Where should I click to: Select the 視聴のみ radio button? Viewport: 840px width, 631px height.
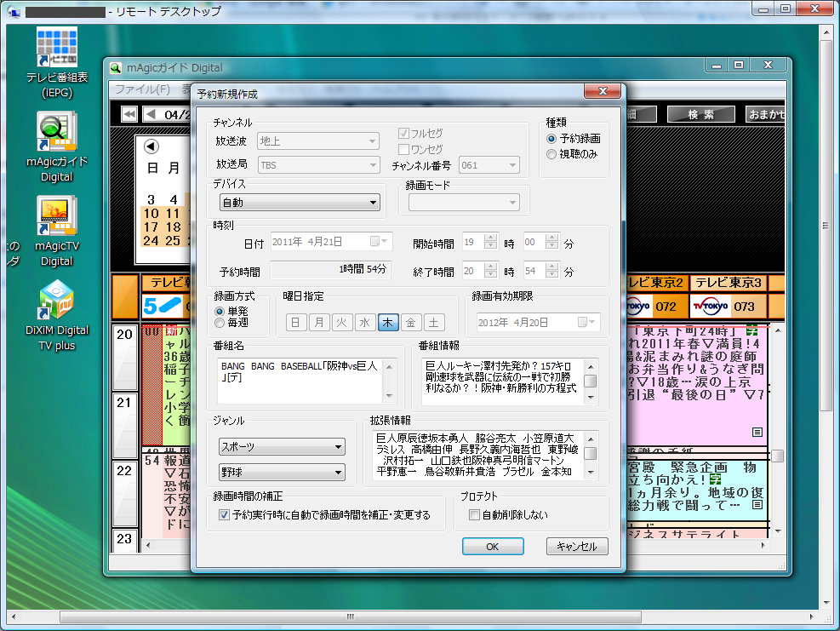coord(551,154)
